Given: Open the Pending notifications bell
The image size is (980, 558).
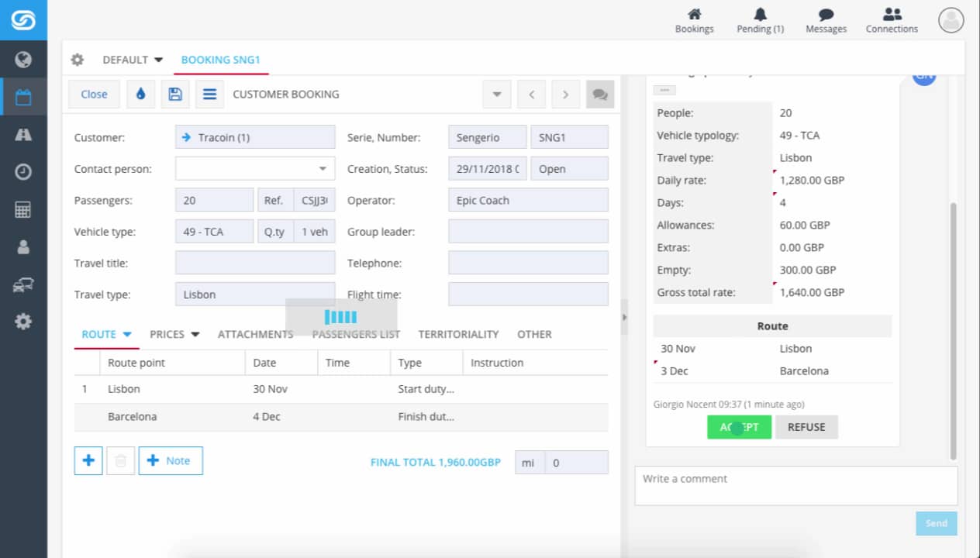Looking at the screenshot, I should pos(760,21).
